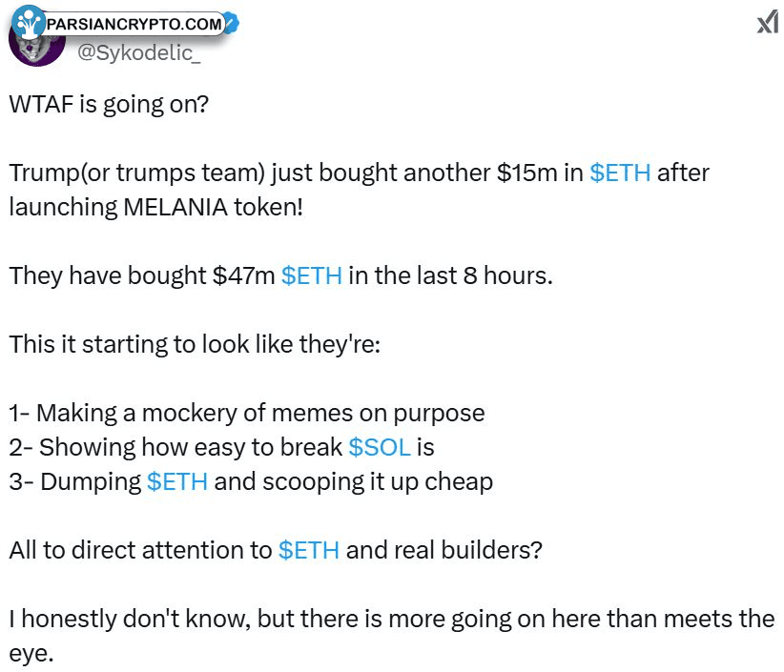Click the $ETH cashtag after '$47m'

point(312,275)
